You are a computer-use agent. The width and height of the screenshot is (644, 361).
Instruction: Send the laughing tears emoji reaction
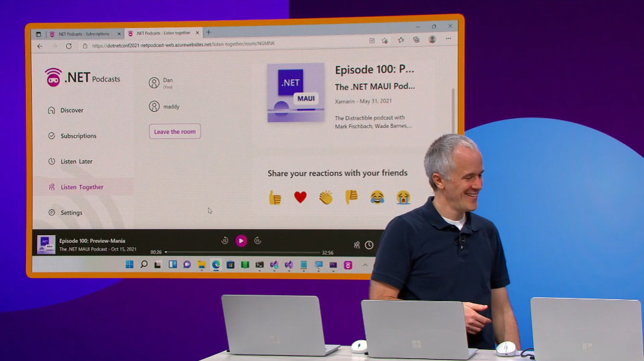pos(377,197)
